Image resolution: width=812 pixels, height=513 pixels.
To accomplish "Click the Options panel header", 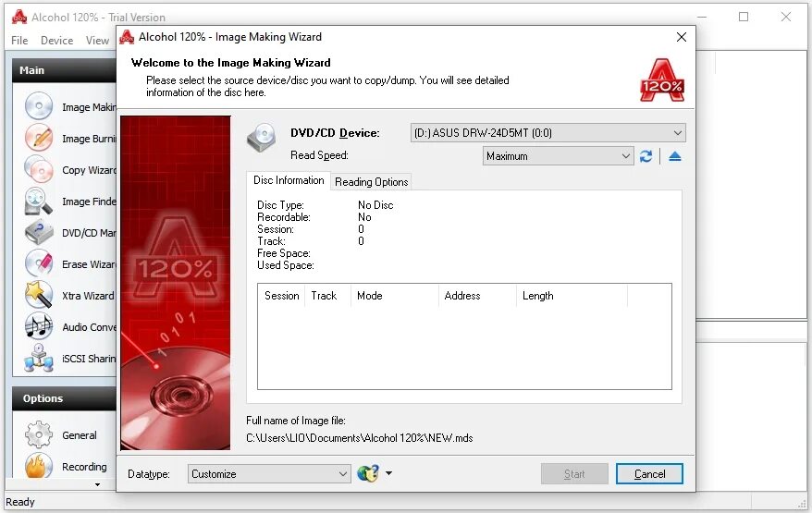I will click(x=64, y=398).
